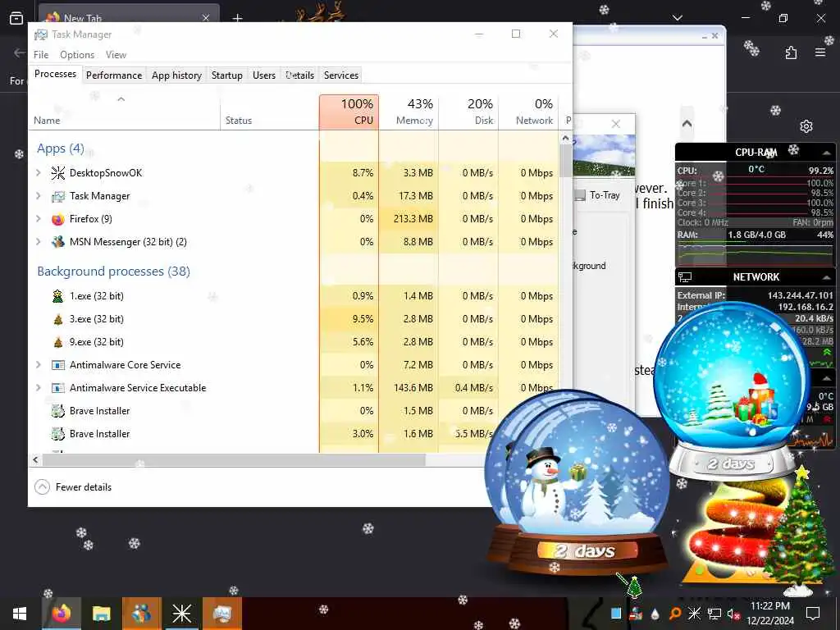The width and height of the screenshot is (840, 630).
Task: Sort processes by CPU column
Action: (x=349, y=112)
